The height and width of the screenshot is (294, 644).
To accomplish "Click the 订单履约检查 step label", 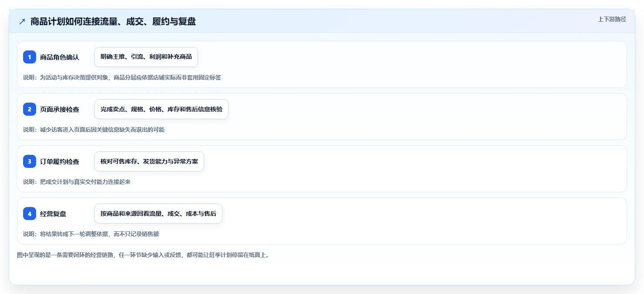I will coord(60,161).
